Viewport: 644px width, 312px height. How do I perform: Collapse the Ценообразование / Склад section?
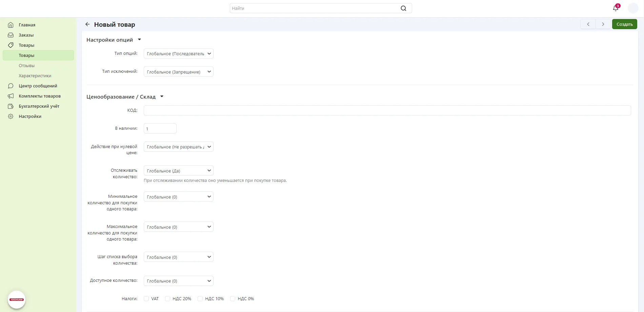click(162, 97)
